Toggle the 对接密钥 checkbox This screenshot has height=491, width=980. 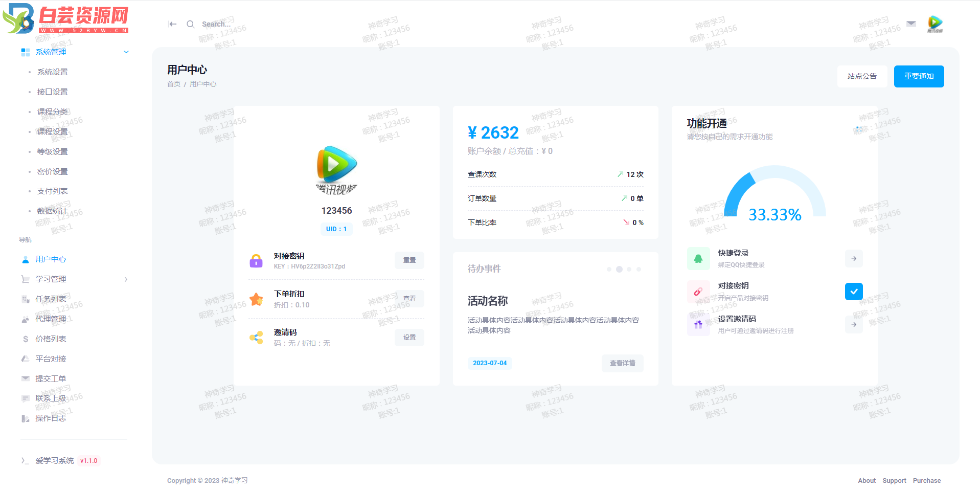click(x=854, y=292)
